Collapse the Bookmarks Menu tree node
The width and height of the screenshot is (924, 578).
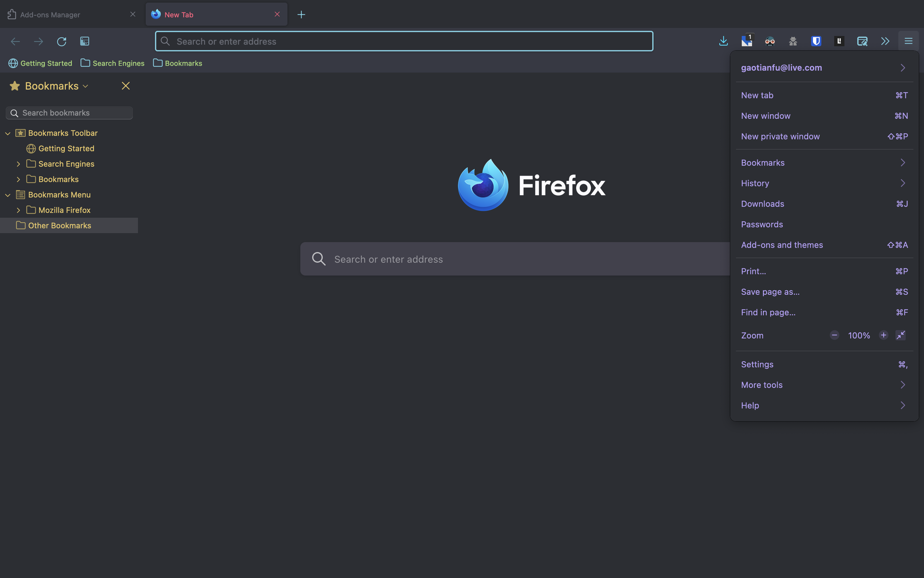pyautogui.click(x=8, y=195)
